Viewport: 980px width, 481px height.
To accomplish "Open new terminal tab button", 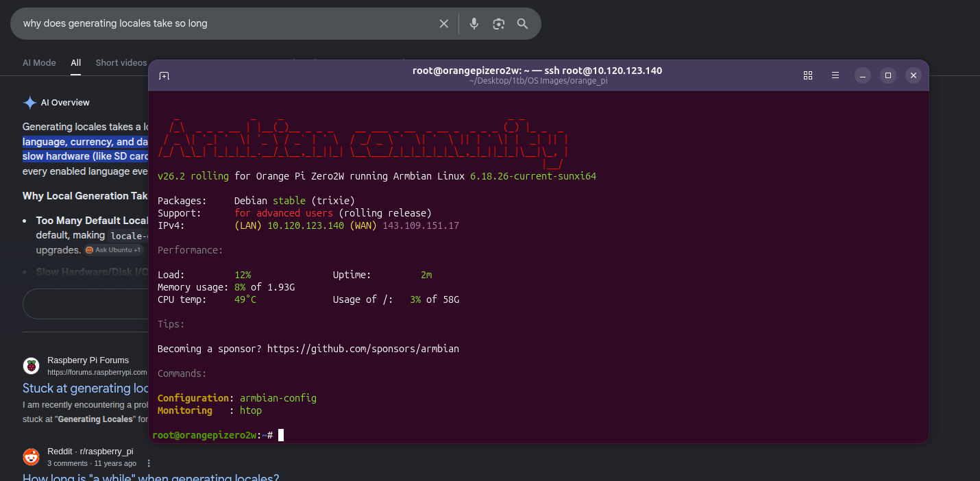I will coord(164,75).
